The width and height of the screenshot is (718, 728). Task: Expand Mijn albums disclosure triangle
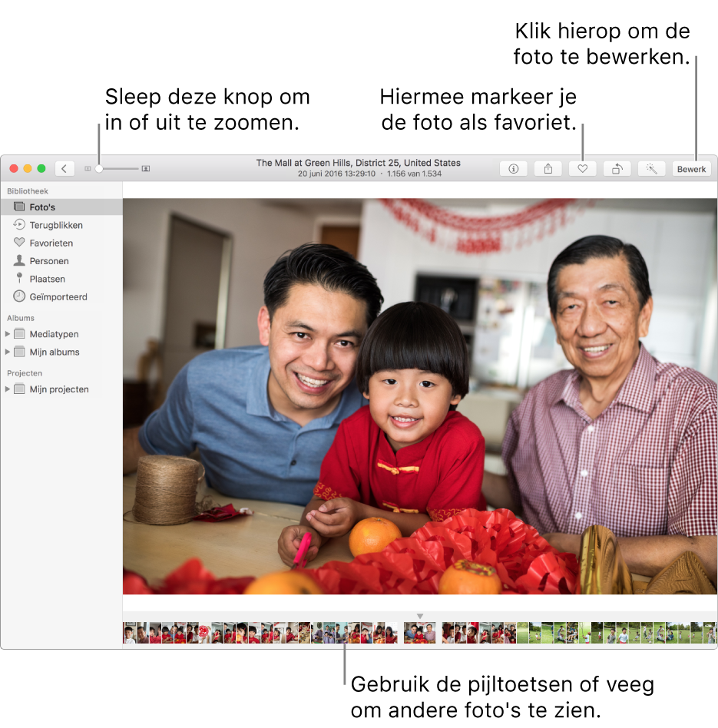(x=8, y=352)
